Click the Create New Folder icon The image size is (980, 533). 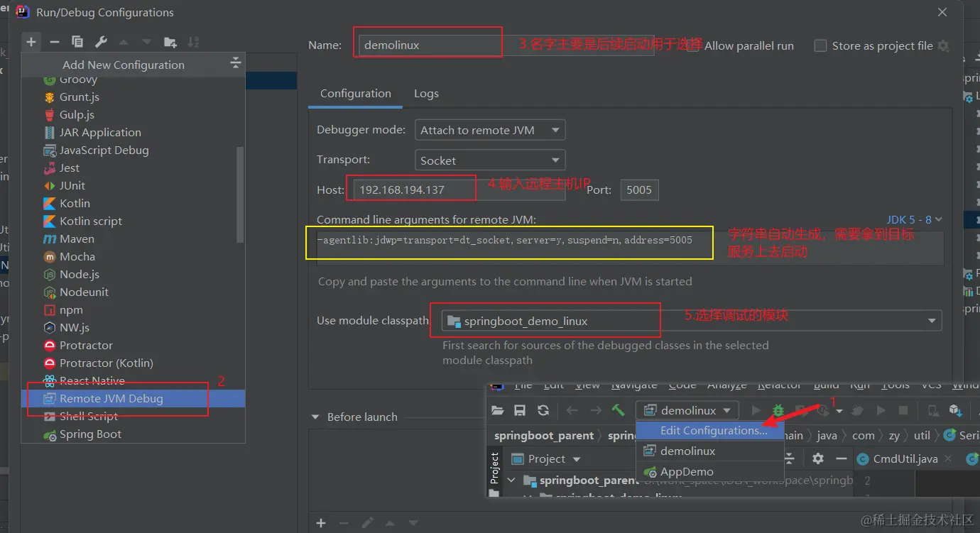[x=170, y=42]
